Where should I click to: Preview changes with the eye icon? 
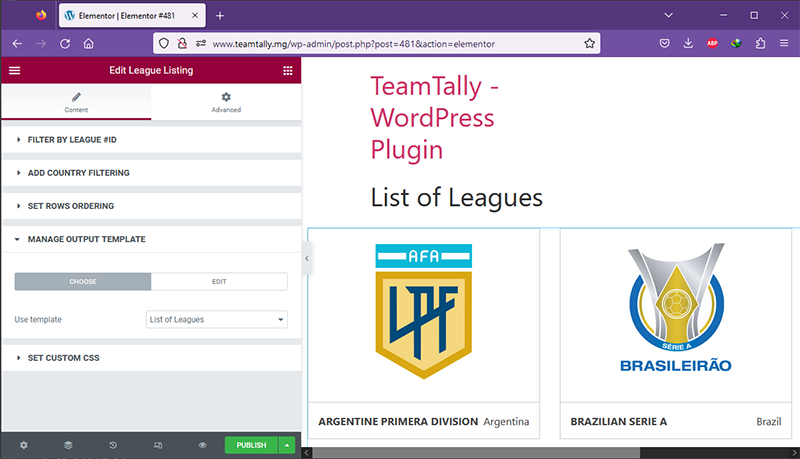tap(203, 445)
